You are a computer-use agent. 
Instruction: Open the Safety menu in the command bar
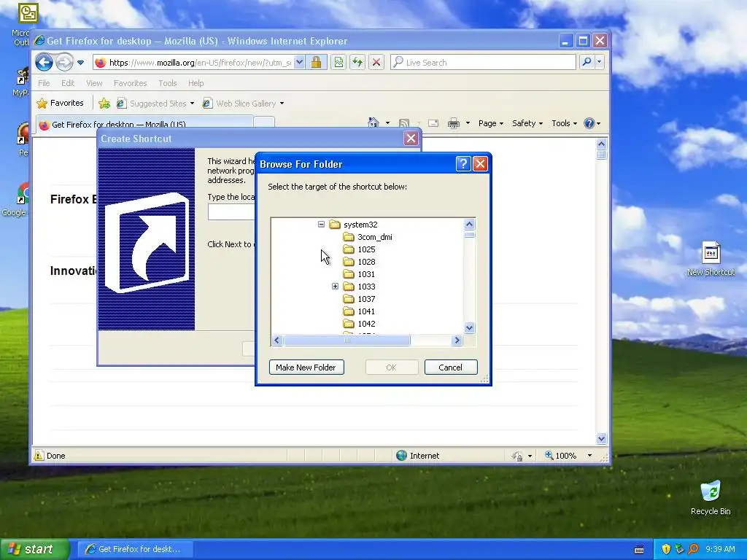coord(527,123)
